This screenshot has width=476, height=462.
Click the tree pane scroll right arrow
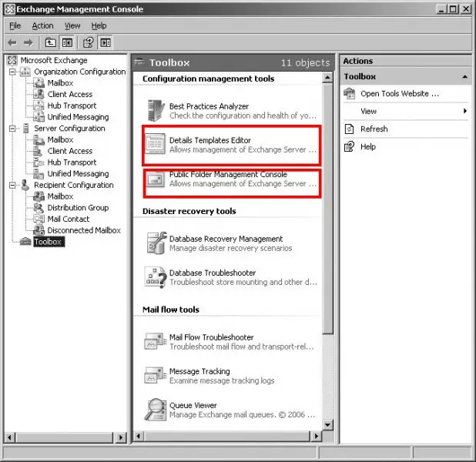(121, 437)
